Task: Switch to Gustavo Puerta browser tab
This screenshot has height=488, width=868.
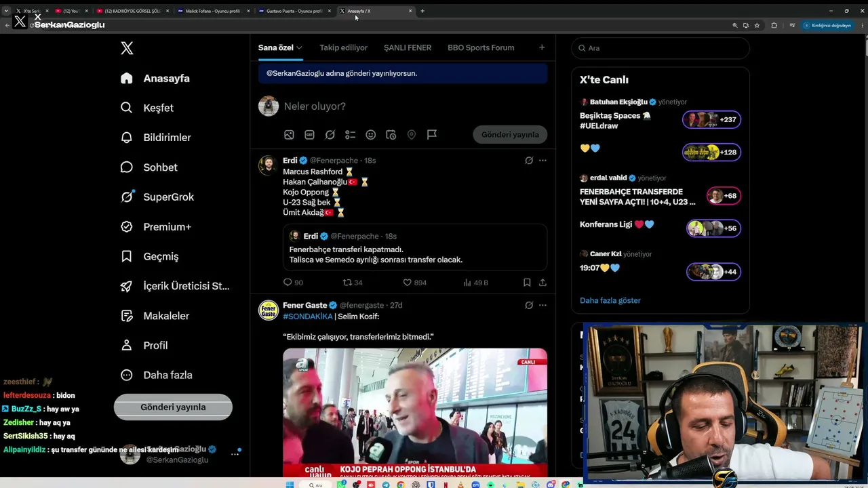Action: [294, 11]
